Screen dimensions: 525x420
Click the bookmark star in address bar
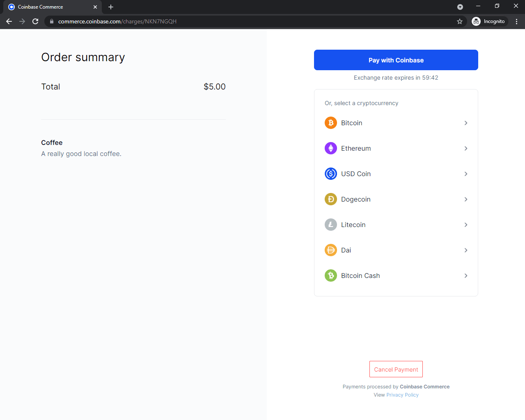click(460, 21)
